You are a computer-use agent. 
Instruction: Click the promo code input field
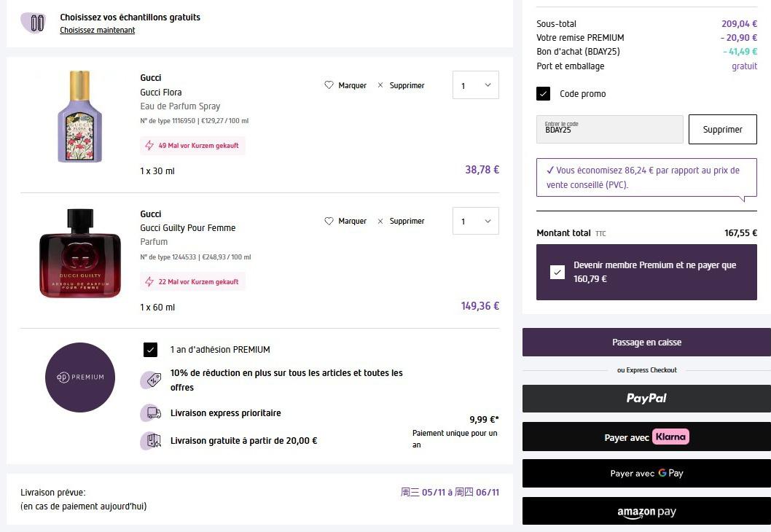(609, 130)
